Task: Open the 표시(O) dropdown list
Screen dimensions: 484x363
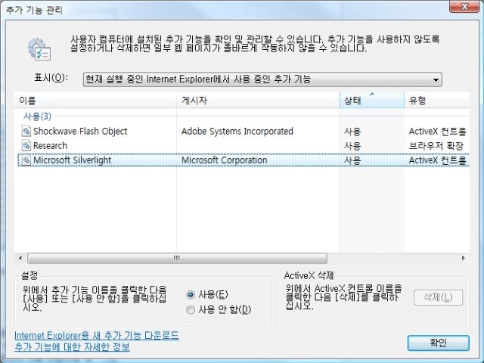Action: 262,79
